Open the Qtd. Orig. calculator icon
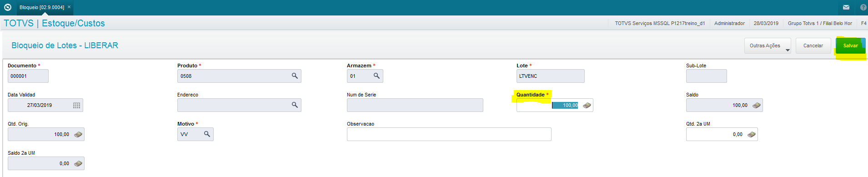The height and width of the screenshot is (177, 868). point(78,134)
